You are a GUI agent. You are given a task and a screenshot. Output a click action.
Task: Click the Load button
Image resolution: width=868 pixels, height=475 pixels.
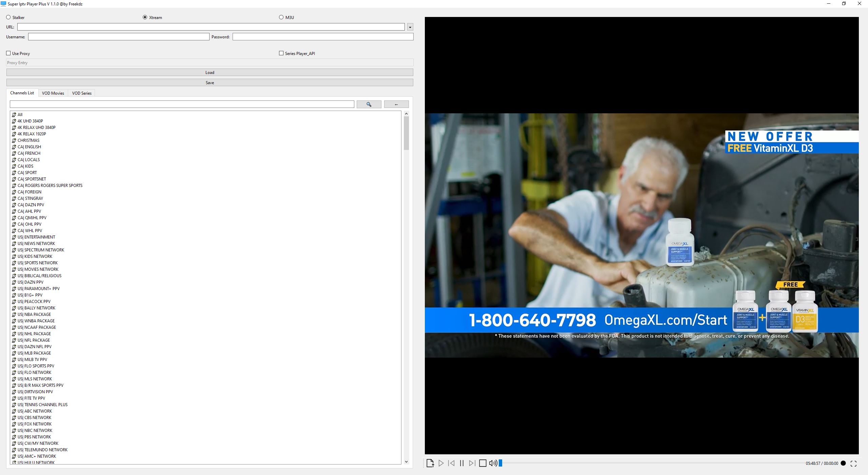coord(210,72)
